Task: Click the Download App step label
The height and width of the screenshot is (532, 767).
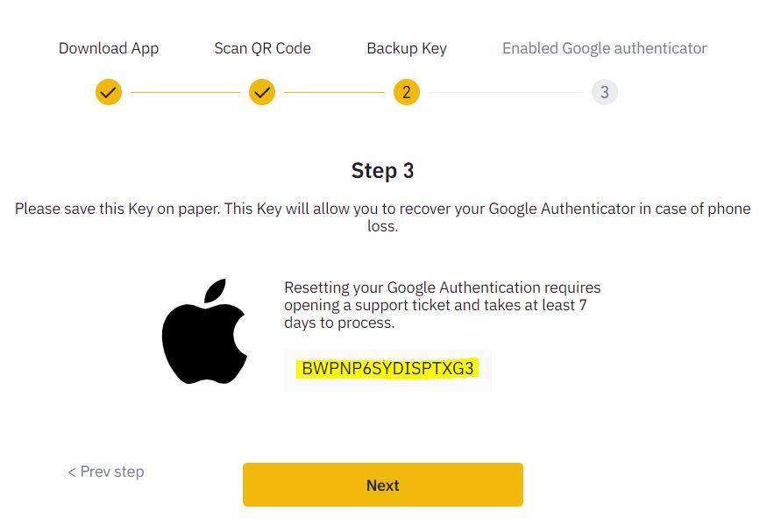Action: 109,48
